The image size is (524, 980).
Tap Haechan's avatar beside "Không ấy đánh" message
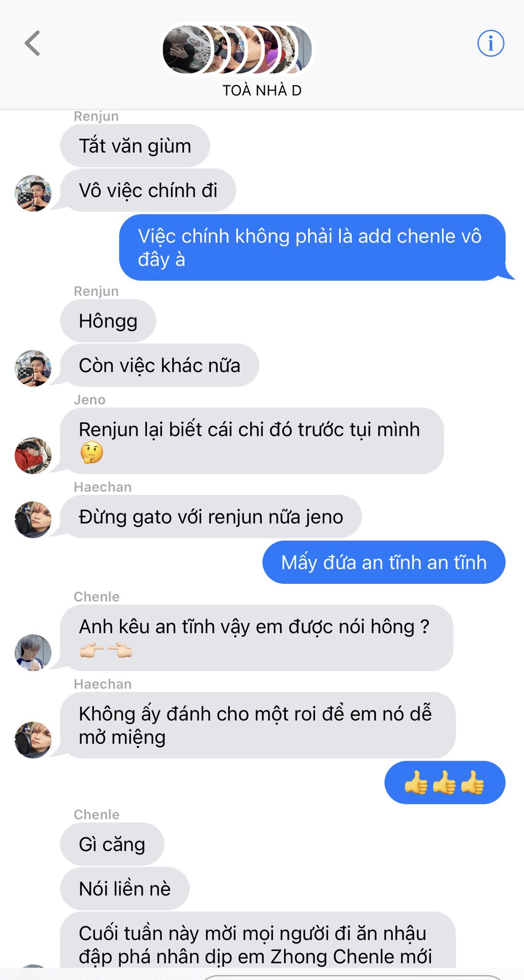click(x=33, y=740)
